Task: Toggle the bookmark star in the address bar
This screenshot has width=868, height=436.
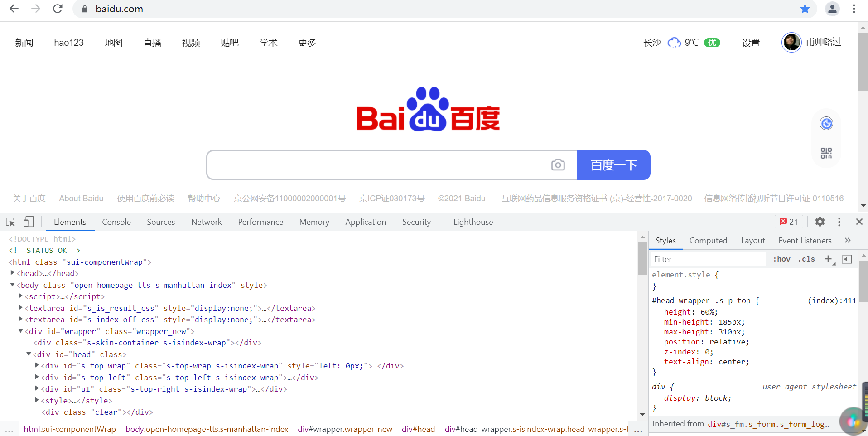Action: [x=805, y=9]
